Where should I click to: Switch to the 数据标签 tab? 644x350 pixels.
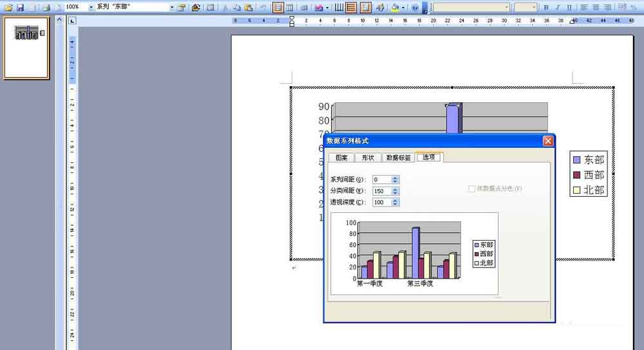tap(399, 158)
